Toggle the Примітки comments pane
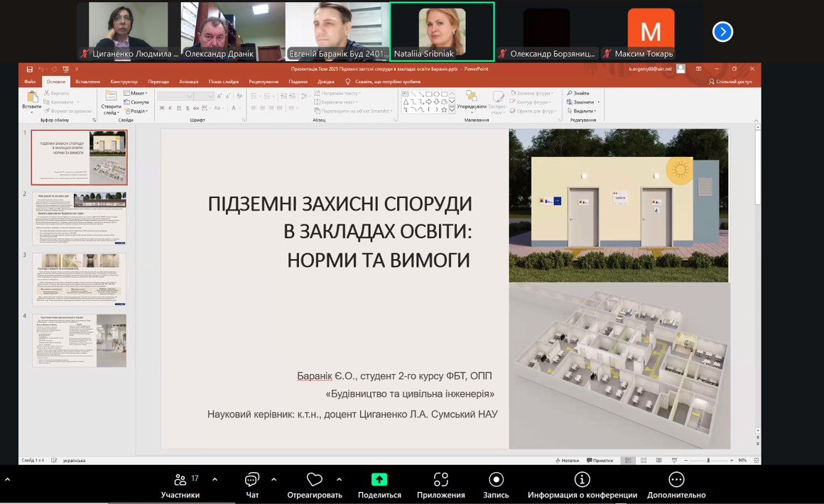824x504 pixels. click(599, 461)
